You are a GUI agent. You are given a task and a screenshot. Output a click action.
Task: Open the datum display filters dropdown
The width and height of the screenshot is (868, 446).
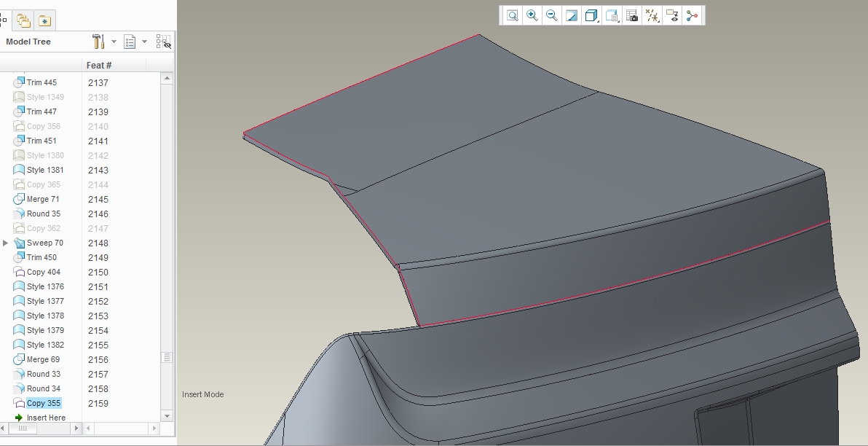652,15
